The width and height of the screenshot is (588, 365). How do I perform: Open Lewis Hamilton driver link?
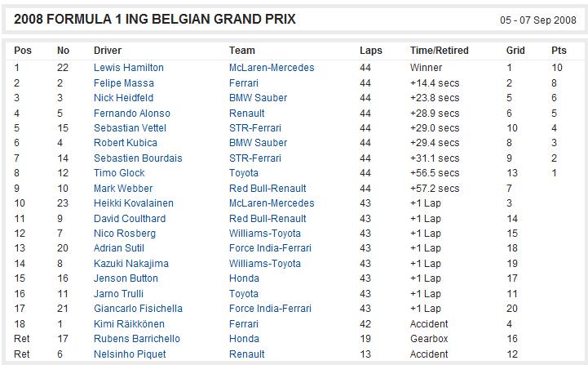[129, 68]
